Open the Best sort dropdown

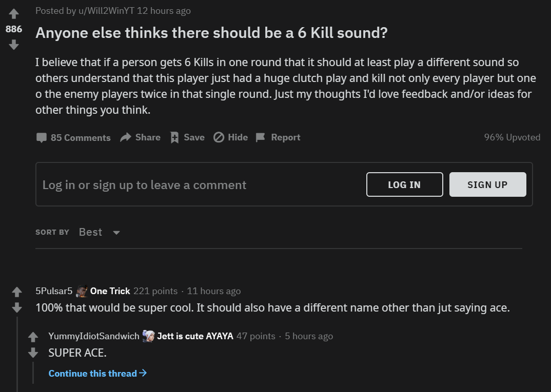pos(90,232)
